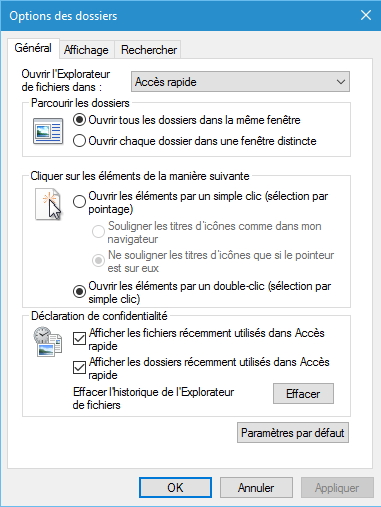
Task: Click the pointer click-style icon
Action: [49, 204]
